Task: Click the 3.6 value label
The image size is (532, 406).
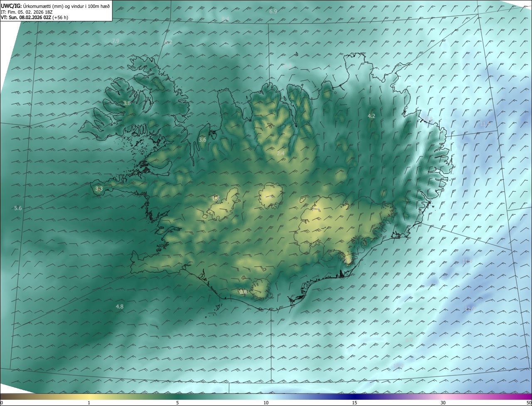Action: click(x=202, y=140)
